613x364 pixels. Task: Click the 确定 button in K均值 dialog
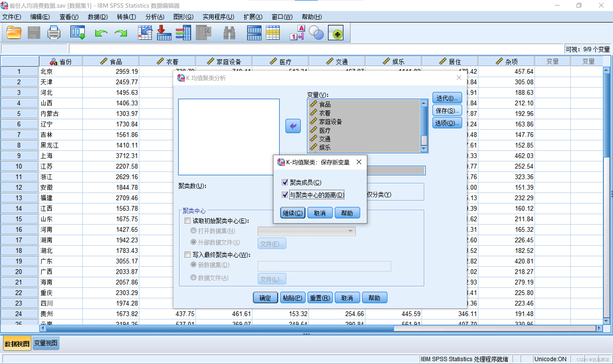coord(265,298)
